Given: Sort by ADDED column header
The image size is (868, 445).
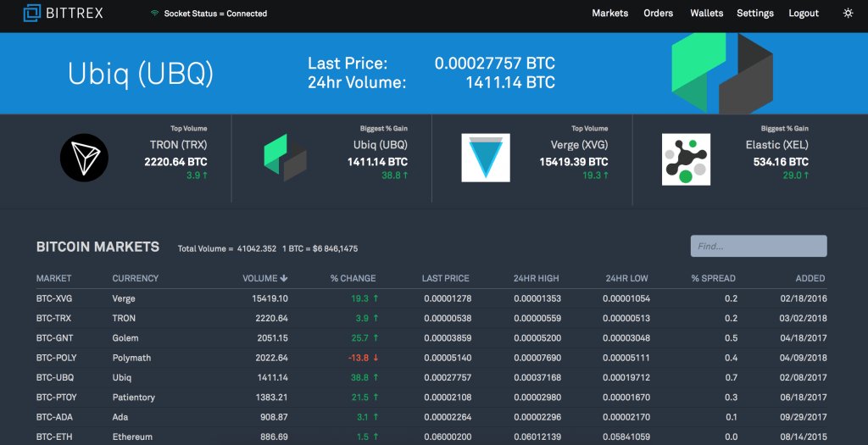Looking at the screenshot, I should coord(810,278).
